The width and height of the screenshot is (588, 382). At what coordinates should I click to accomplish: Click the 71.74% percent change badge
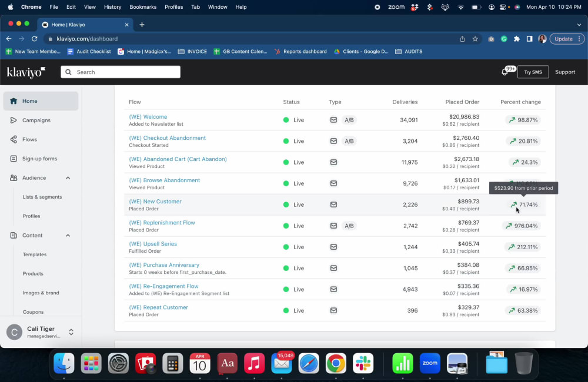click(x=524, y=205)
